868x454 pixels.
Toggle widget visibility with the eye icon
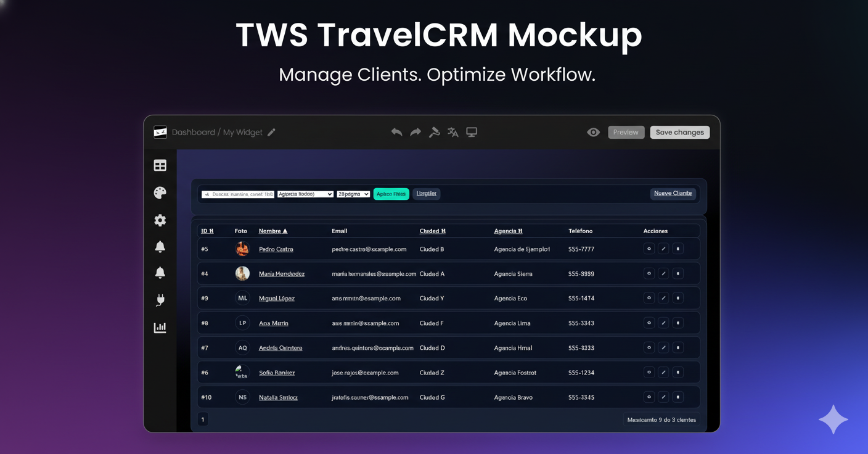[x=593, y=131]
